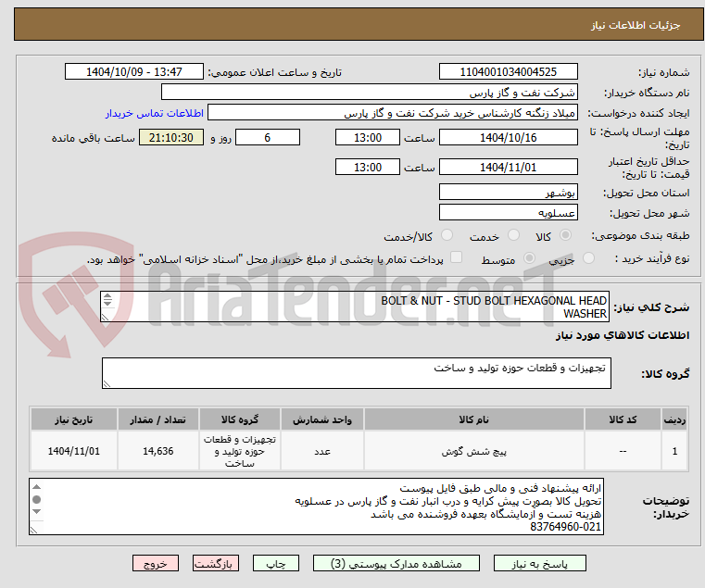Viewport: 705px width, 588px height.
Task: Choose the جزیی purchase process option
Action: point(588,258)
